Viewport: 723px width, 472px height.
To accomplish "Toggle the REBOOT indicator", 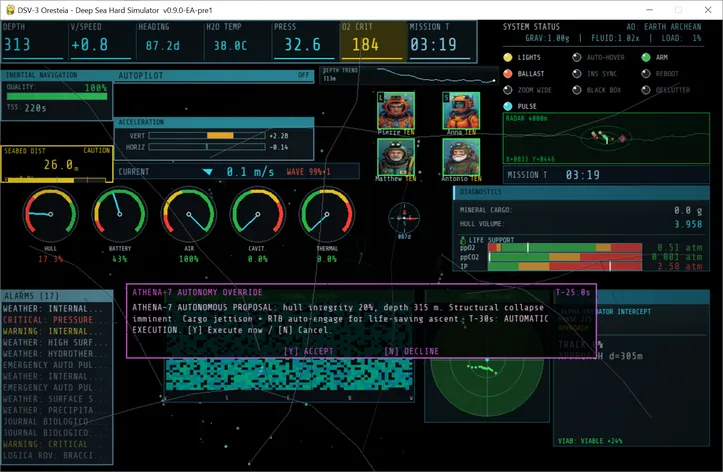I will (646, 74).
